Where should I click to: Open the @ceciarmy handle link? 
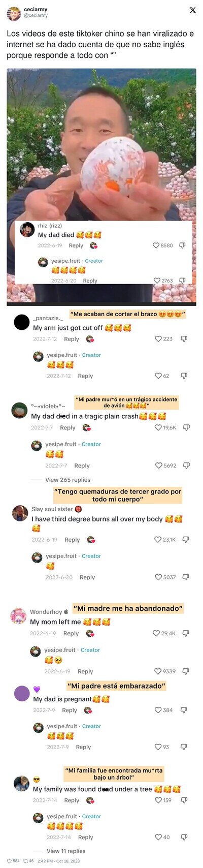[x=36, y=16]
